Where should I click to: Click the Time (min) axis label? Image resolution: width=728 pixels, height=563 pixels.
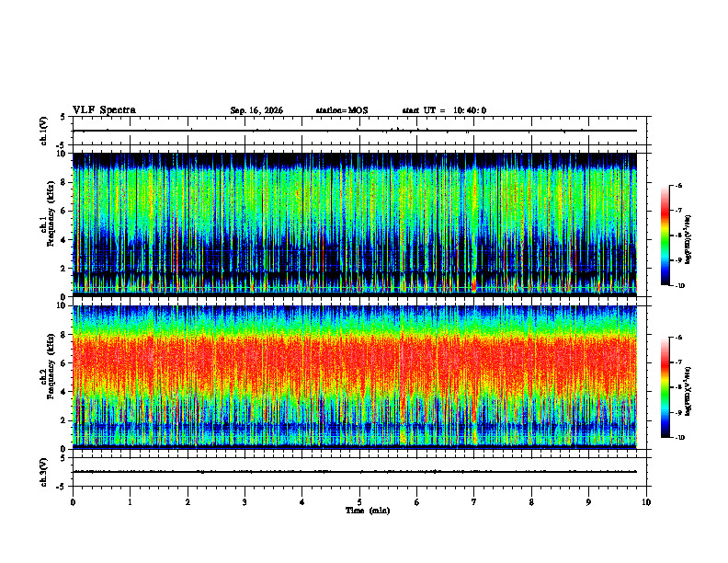368,511
